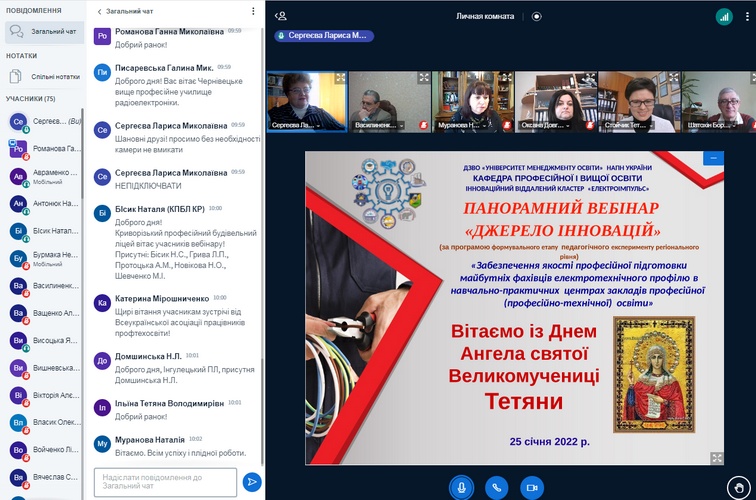
Task: Select participant Авраменко in list
Action: [44, 176]
